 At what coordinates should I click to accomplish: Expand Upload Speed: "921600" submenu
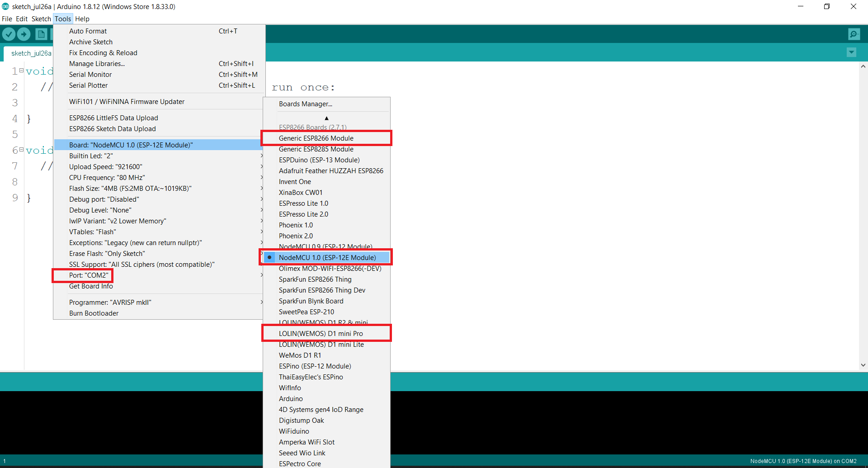[159, 167]
